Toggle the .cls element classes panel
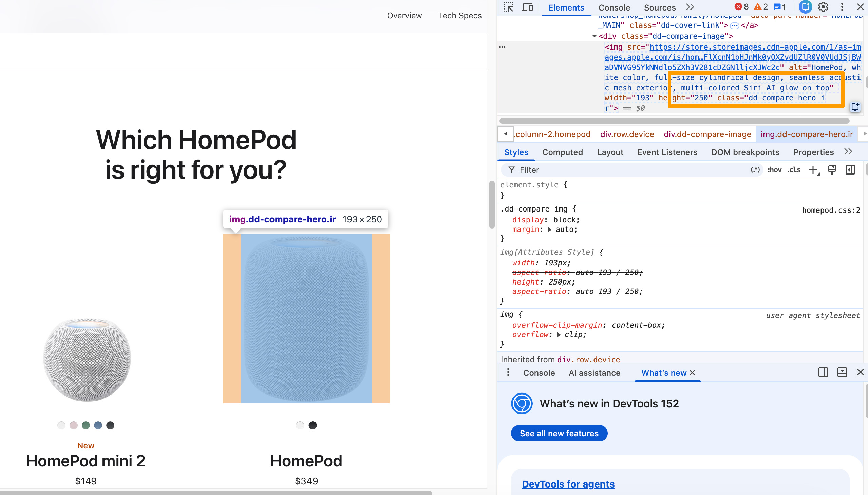The width and height of the screenshot is (868, 495). pyautogui.click(x=794, y=170)
